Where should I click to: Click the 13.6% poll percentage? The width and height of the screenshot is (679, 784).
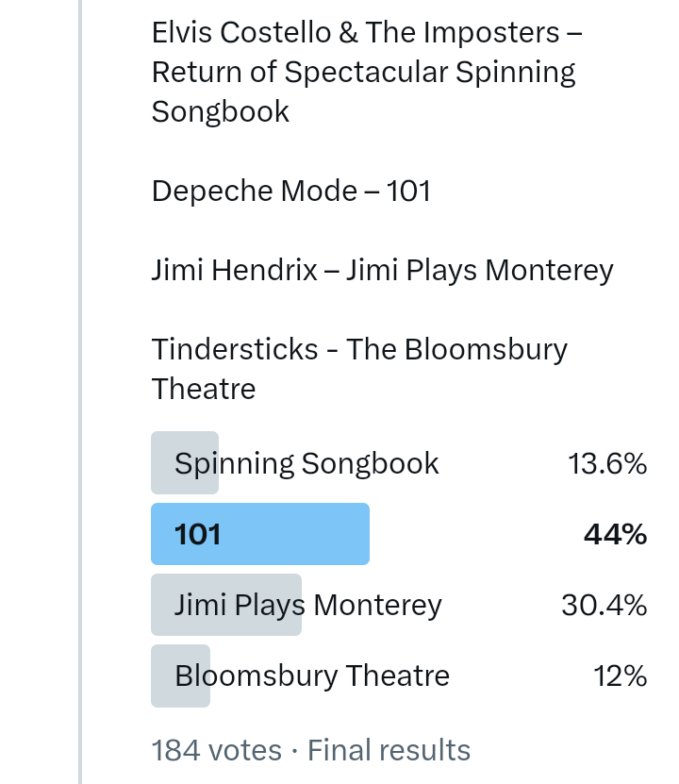tap(607, 463)
